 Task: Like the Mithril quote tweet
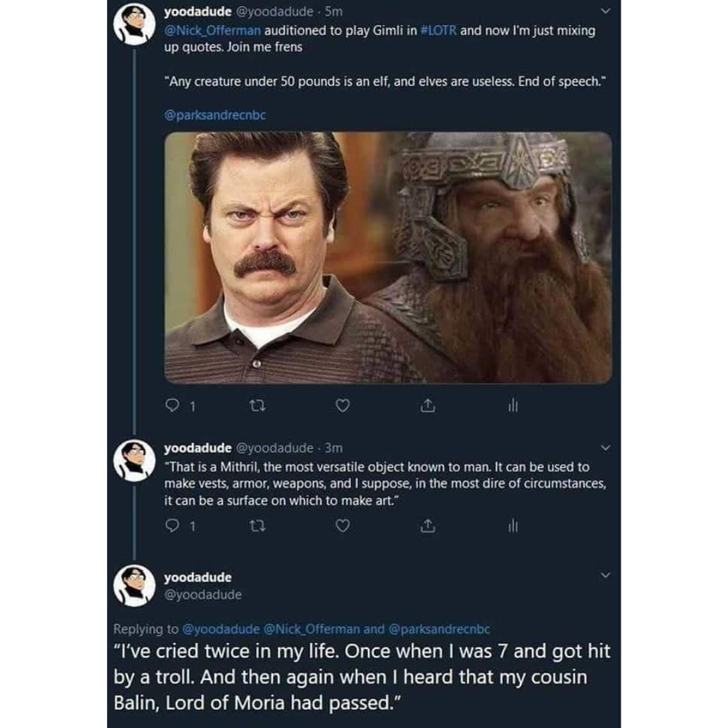[x=342, y=528]
